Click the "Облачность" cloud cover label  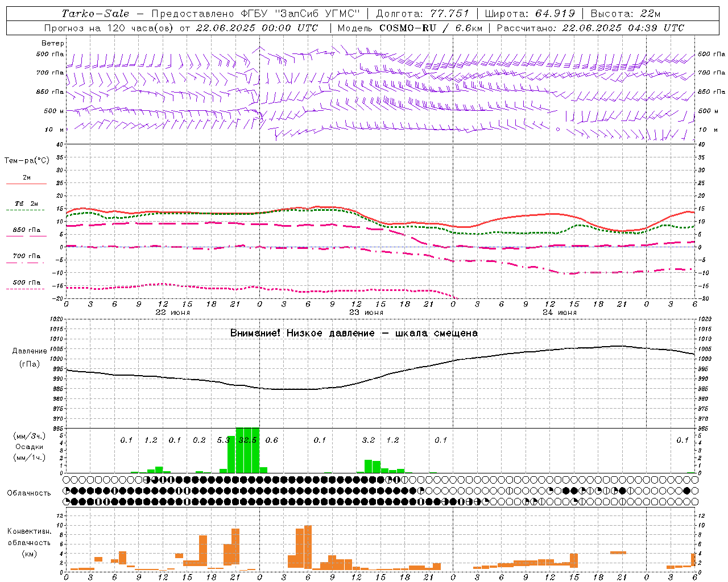click(29, 493)
